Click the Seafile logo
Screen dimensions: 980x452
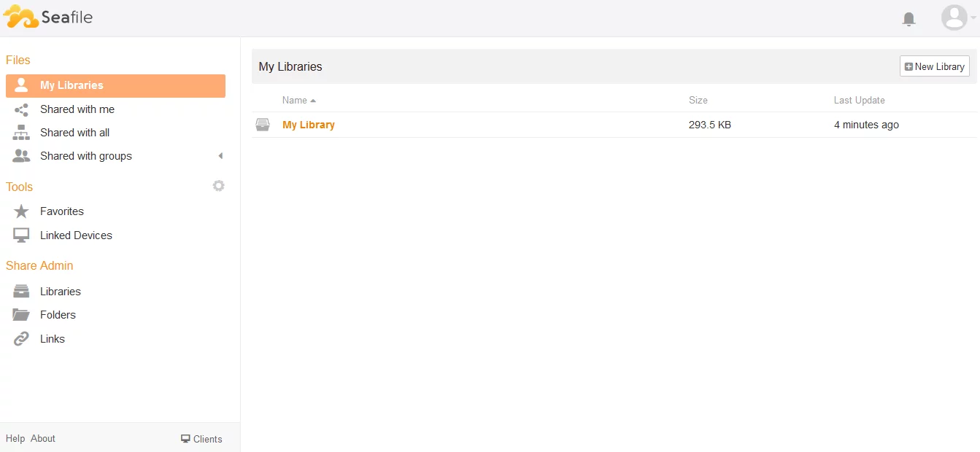click(48, 17)
